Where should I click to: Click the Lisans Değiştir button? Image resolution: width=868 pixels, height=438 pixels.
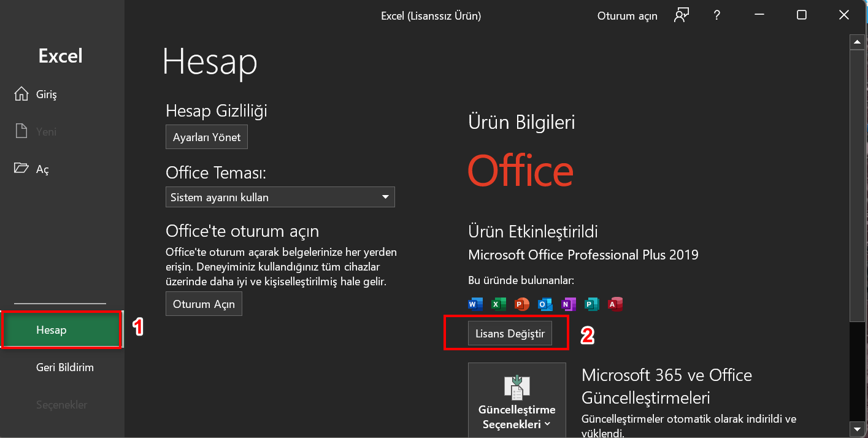(510, 334)
